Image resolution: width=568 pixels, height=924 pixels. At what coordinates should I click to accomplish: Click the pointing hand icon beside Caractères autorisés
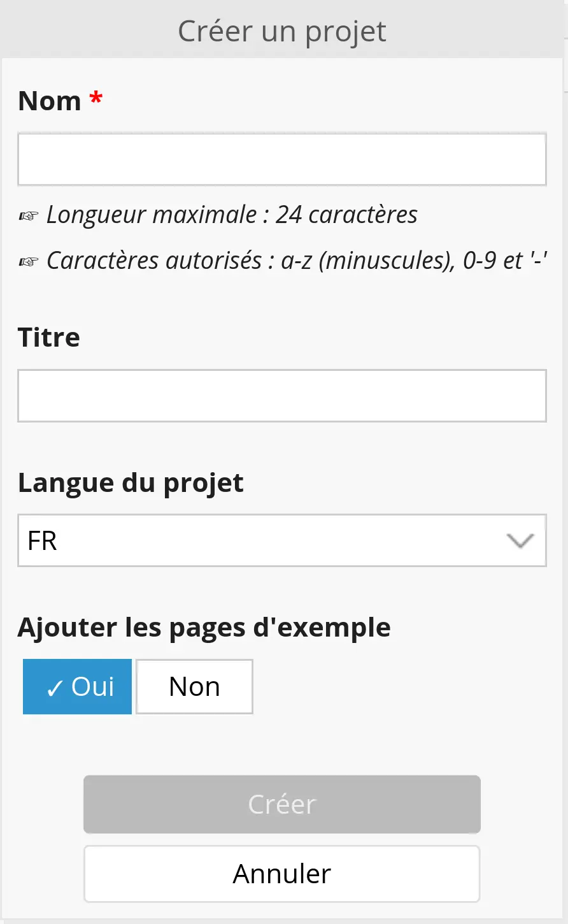tap(28, 261)
